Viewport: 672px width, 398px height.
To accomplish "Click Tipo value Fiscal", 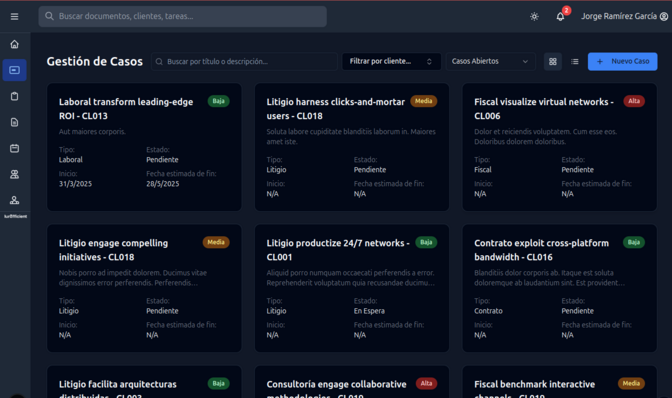I will (483, 170).
